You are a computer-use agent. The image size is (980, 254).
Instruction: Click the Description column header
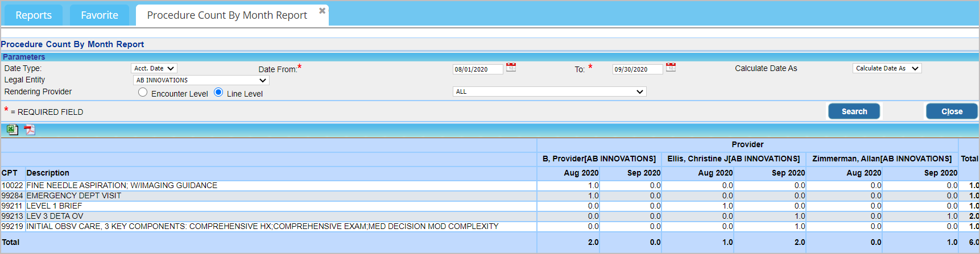tap(48, 173)
